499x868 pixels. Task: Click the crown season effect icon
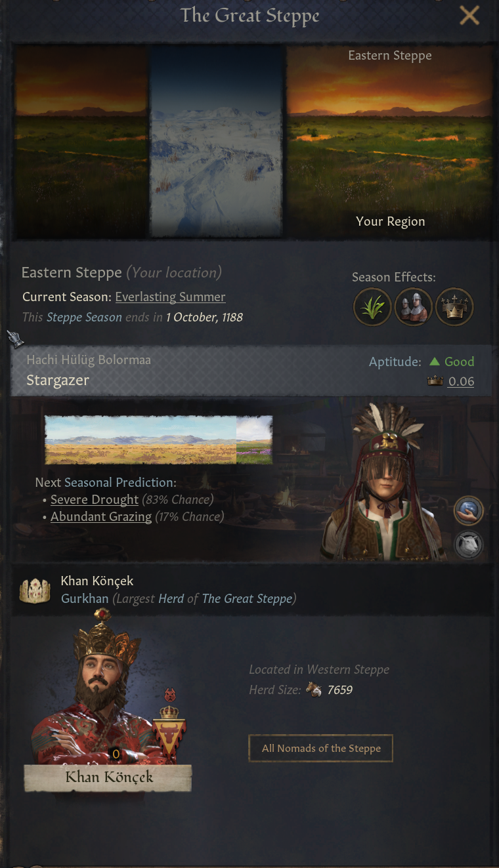[x=454, y=307]
